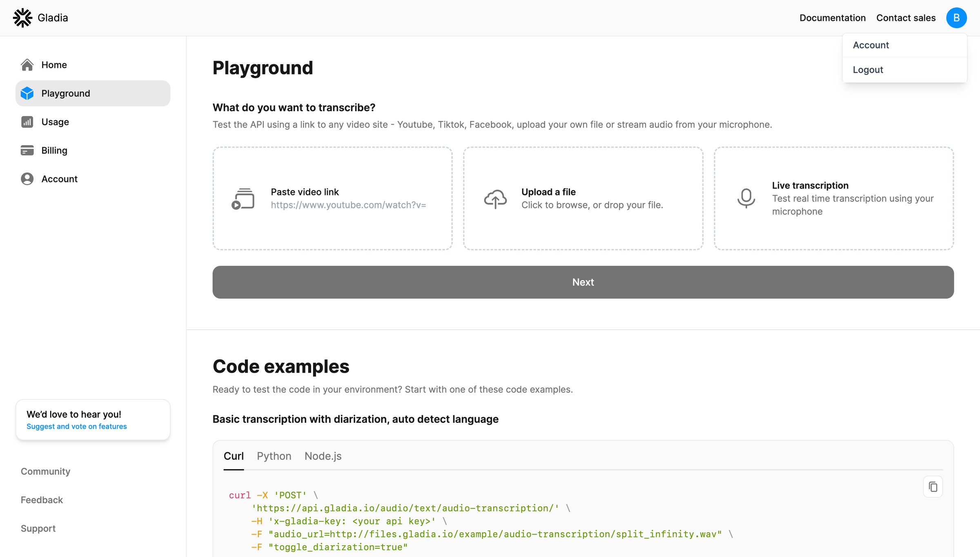Viewport: 980px width, 557px height.
Task: Switch to the Python code tab
Action: (x=274, y=456)
